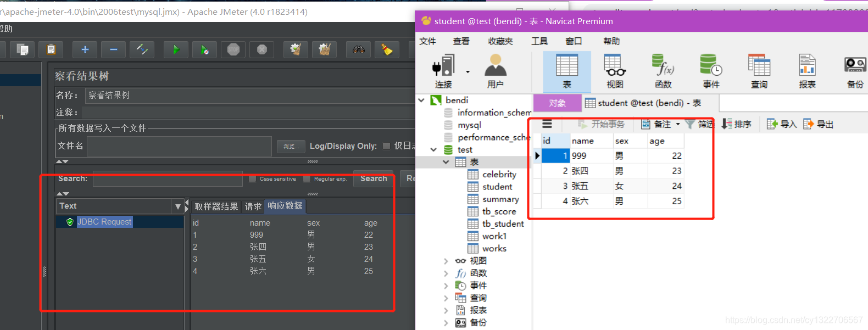Click the JMeter Clear All results icon
Screen dimensions: 868x330
click(x=324, y=50)
